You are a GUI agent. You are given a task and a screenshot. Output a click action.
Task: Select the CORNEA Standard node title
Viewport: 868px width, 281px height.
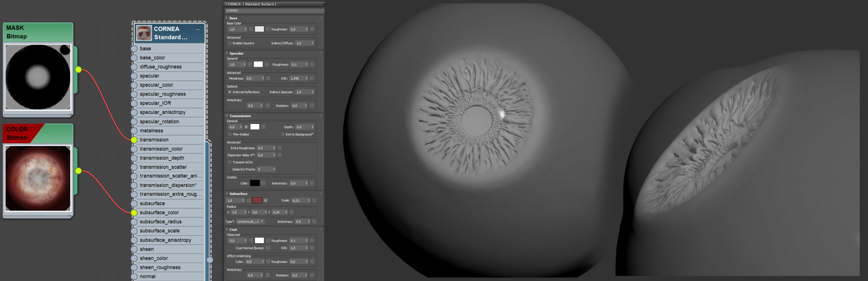tap(171, 33)
